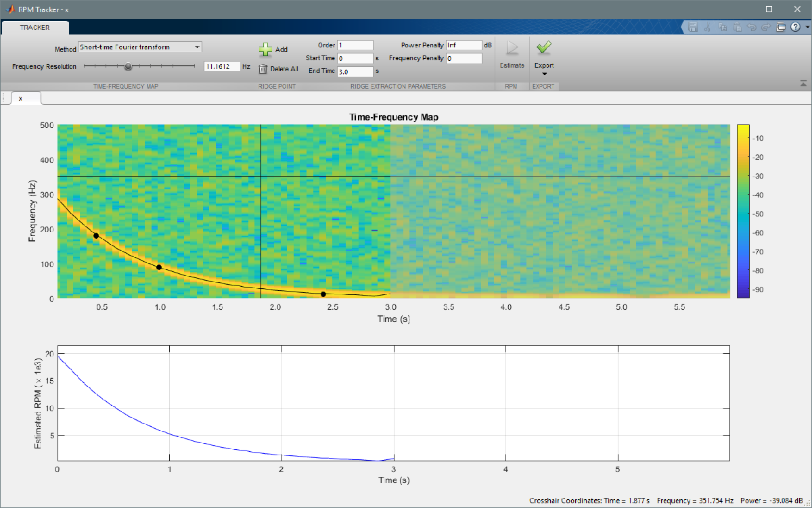Click the Save icon in quick access toolbar
812x508 pixels.
692,28
